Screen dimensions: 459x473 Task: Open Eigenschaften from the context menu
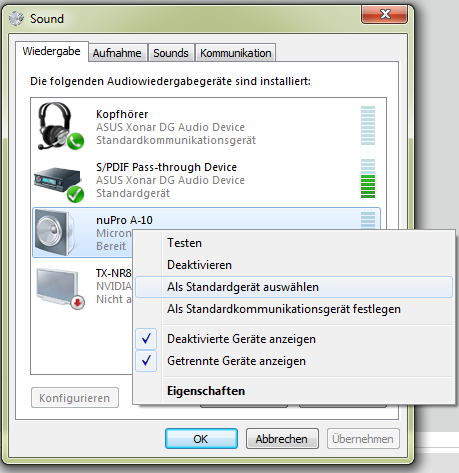point(294,391)
